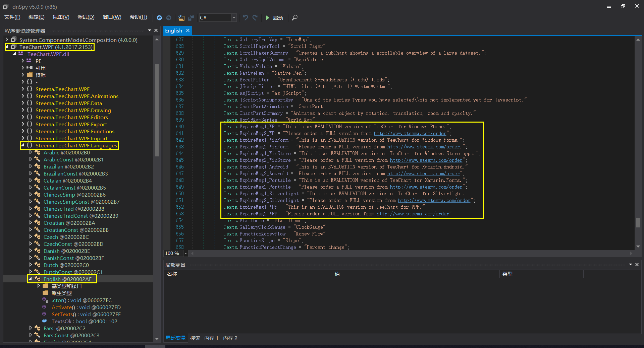Open the C# decompiler language dropdown

coord(233,18)
